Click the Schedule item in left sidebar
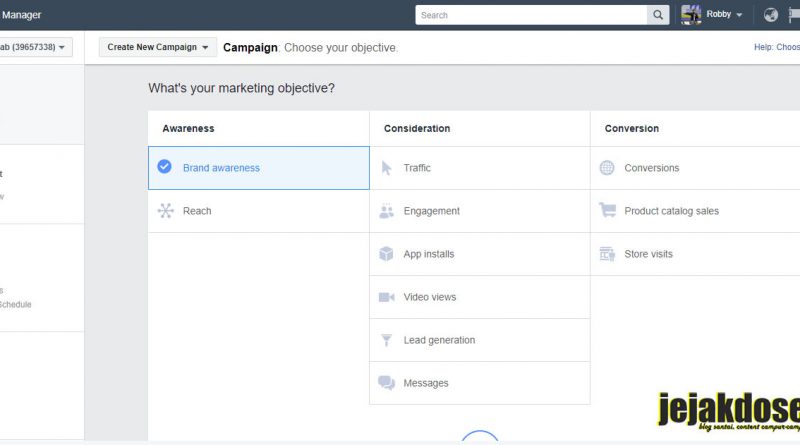The width and height of the screenshot is (800, 445). (15, 305)
